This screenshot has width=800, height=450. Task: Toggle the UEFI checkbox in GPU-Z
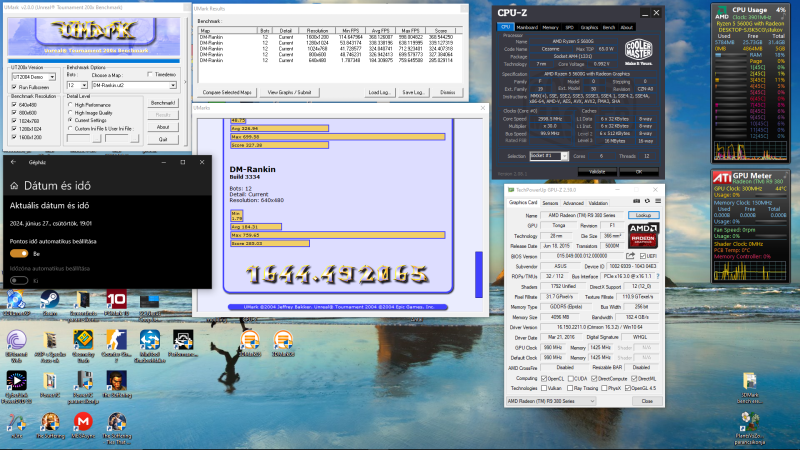pyautogui.click(x=642, y=256)
